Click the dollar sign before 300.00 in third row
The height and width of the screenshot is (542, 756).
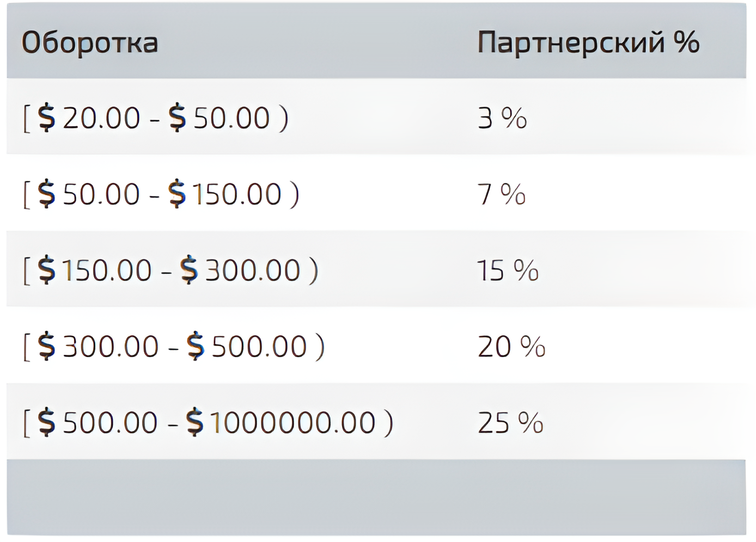[x=189, y=270]
